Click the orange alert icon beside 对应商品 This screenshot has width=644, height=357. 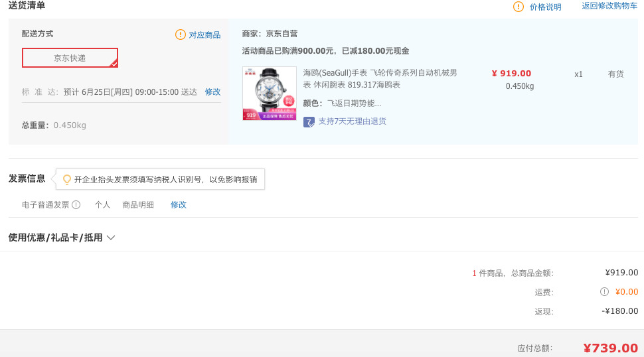[x=181, y=35]
